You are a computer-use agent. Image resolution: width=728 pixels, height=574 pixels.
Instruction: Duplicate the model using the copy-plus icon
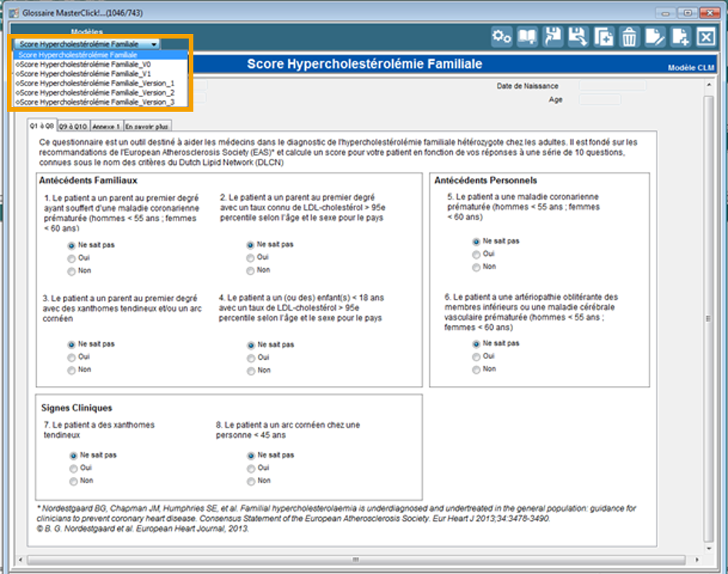coord(604,37)
